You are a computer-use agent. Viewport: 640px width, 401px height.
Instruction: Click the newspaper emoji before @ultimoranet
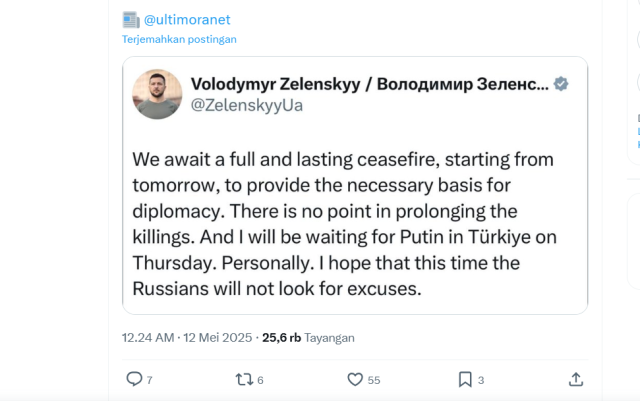[x=130, y=19]
